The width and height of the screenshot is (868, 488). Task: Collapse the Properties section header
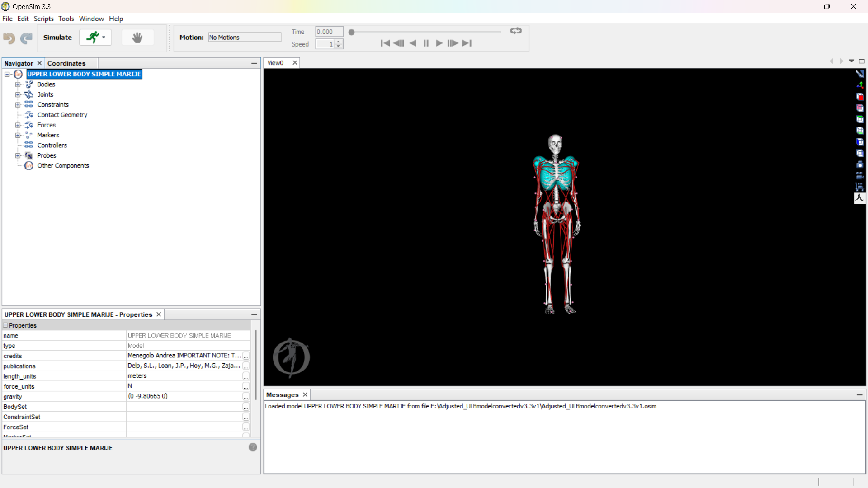6,325
